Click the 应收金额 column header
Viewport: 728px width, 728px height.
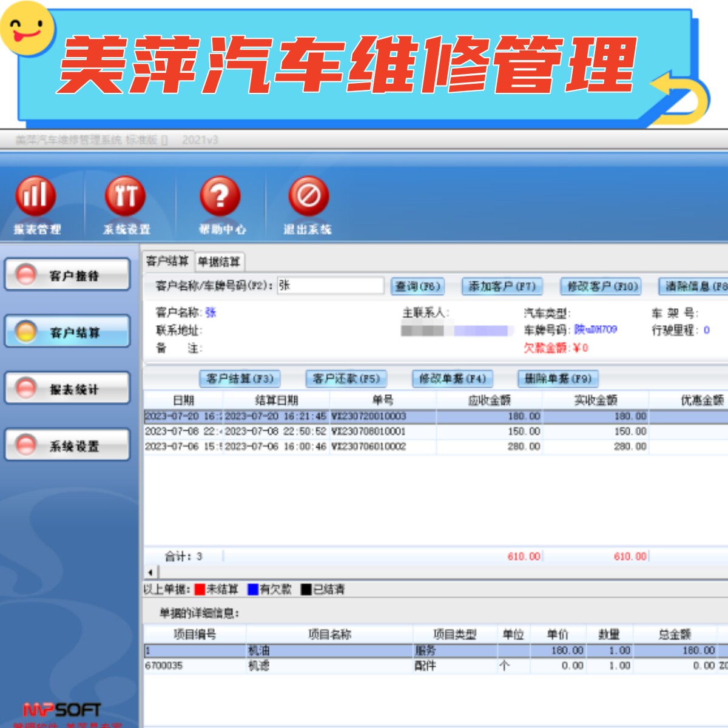489,400
